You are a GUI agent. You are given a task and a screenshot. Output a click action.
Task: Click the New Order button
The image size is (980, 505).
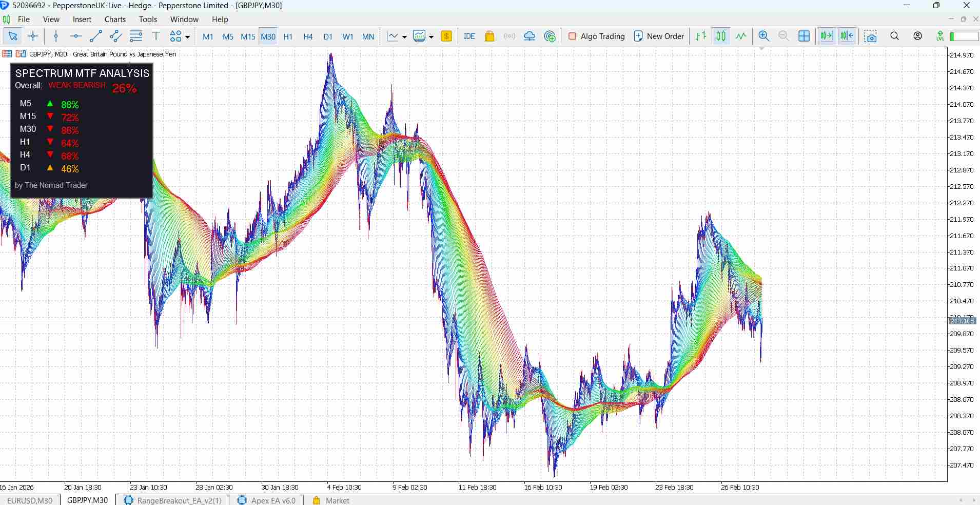(x=659, y=36)
